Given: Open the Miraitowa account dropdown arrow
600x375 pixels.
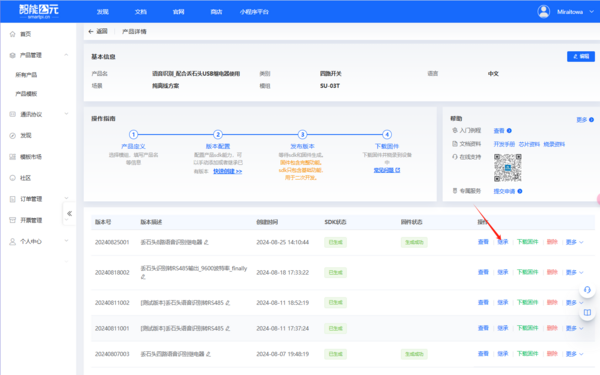Looking at the screenshot, I should click(x=591, y=12).
